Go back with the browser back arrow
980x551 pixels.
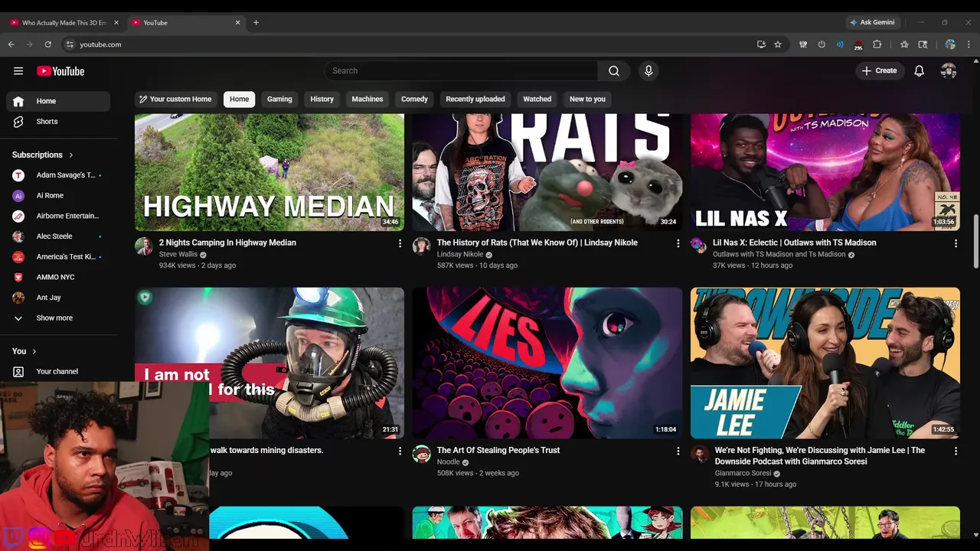point(11,44)
